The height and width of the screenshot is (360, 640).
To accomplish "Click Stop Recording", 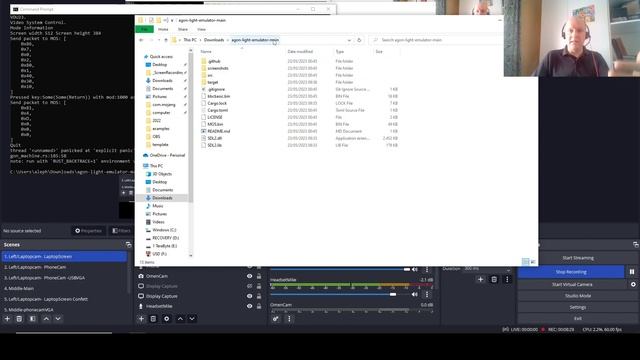I will [571, 272].
